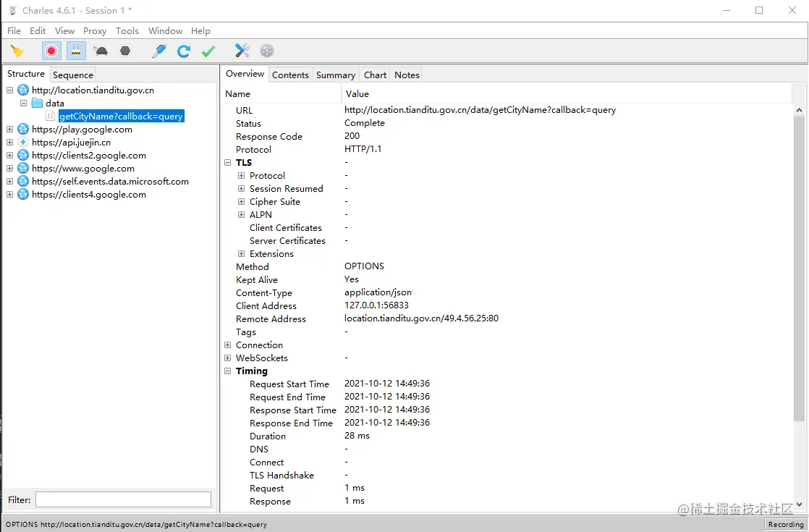Expand self.events.data.microsoft.com host node
This screenshot has height=532, width=809.
click(10, 182)
